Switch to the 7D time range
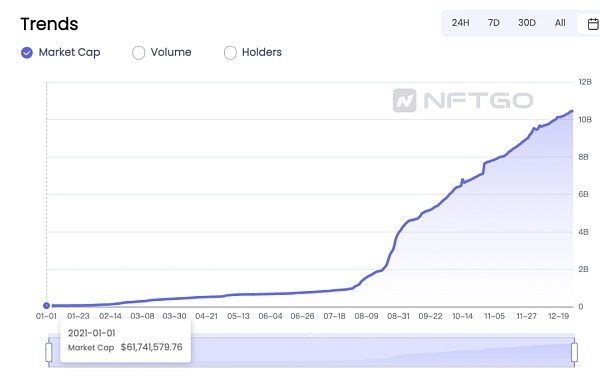 point(494,23)
